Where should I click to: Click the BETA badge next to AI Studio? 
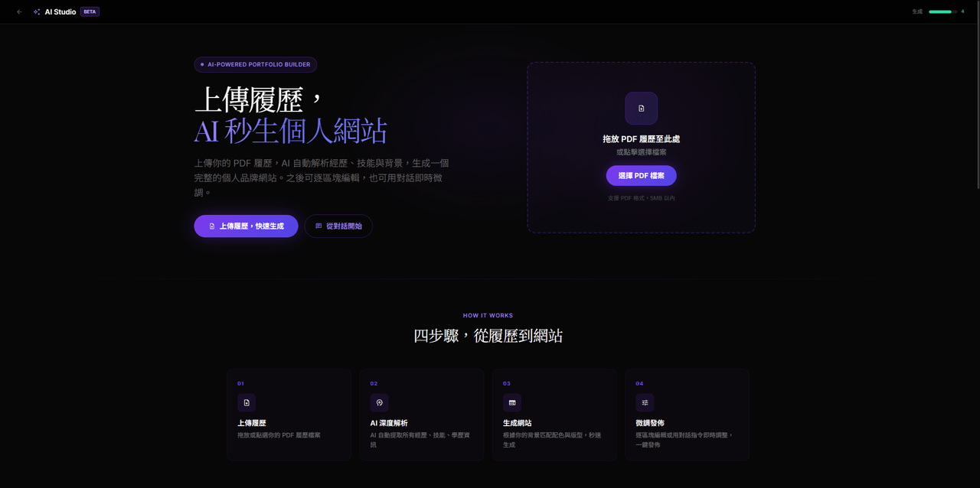pyautogui.click(x=90, y=12)
